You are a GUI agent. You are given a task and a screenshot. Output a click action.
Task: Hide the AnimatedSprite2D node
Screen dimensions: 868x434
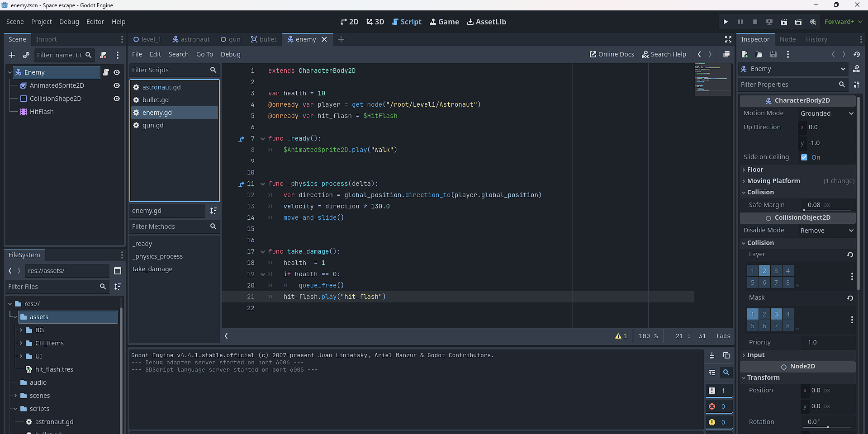116,85
